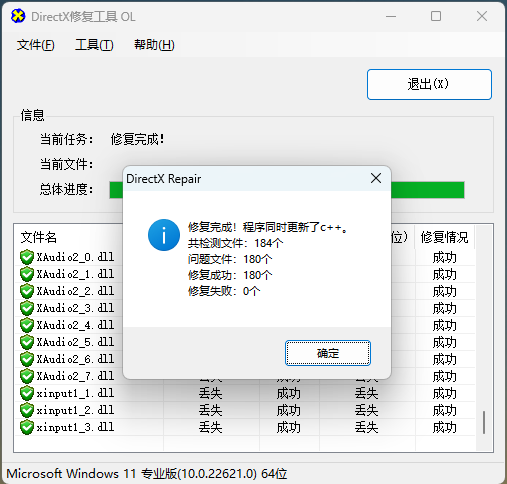Minimize the DirectX修复工具 window
Screen dimensions: 507x484
point(391,16)
